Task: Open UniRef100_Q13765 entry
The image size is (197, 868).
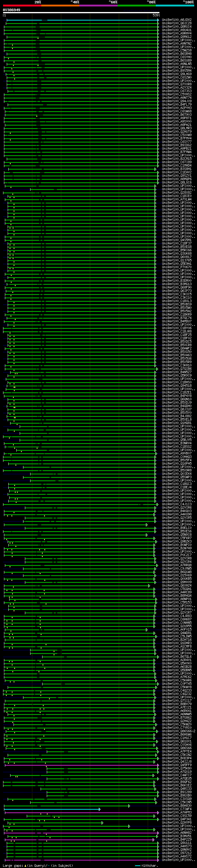Action: 177,260
